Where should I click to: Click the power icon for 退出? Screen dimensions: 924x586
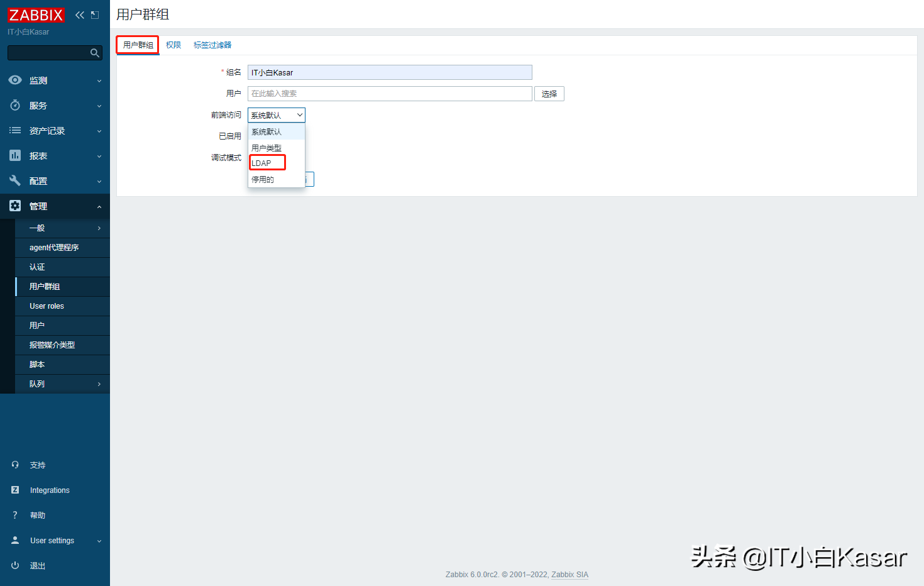coord(15,565)
